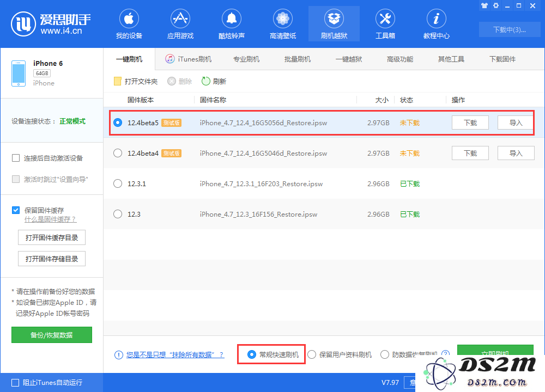Switch to iTunes刷机 tab
Screen dimensions: 545x392
pos(189,59)
